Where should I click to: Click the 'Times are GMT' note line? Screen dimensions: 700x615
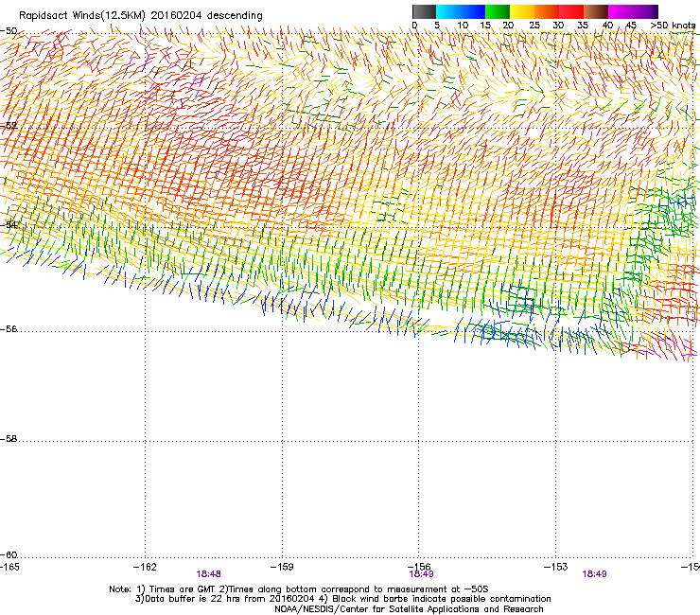tap(299, 589)
